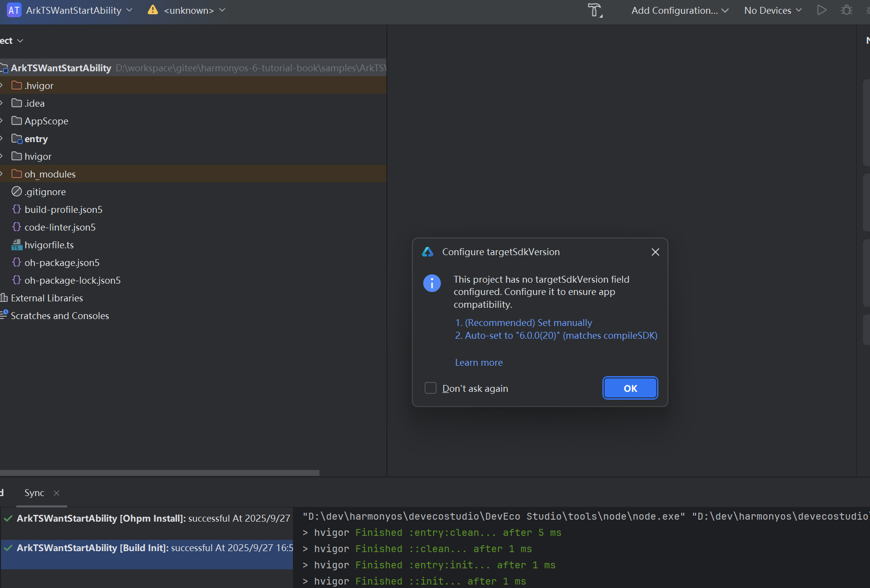Open the Learn more link
This screenshot has height=588, width=870.
[x=478, y=363]
